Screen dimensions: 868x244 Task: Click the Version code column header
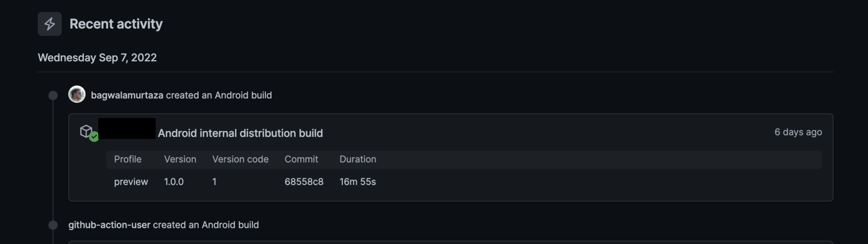240,159
